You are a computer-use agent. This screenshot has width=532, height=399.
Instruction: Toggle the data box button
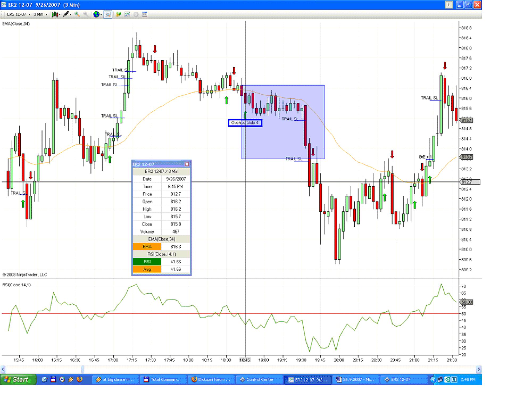click(108, 14)
